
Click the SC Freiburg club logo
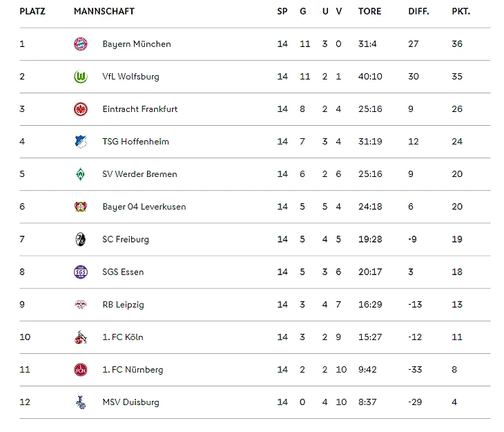81,239
